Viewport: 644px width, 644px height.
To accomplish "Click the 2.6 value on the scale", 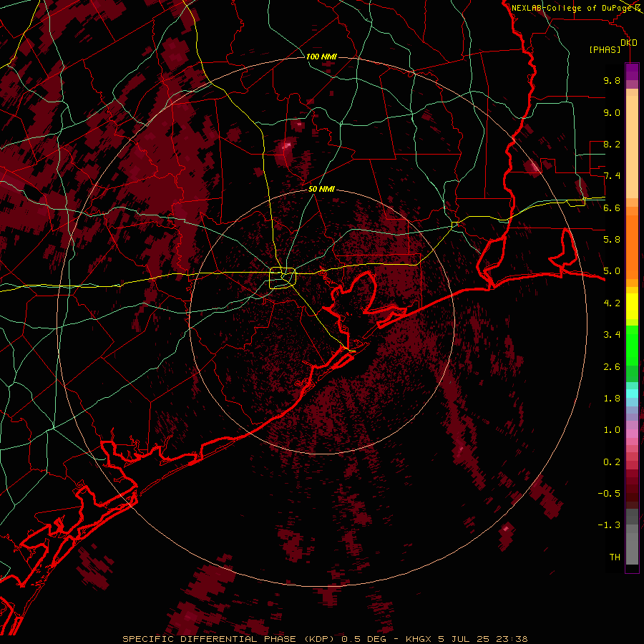I will pyautogui.click(x=612, y=366).
